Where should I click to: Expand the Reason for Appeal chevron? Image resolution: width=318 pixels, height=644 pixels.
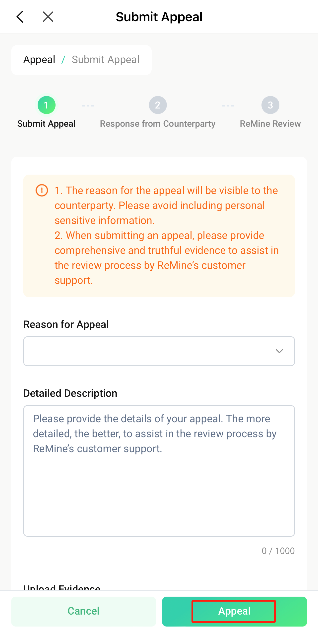point(279,351)
